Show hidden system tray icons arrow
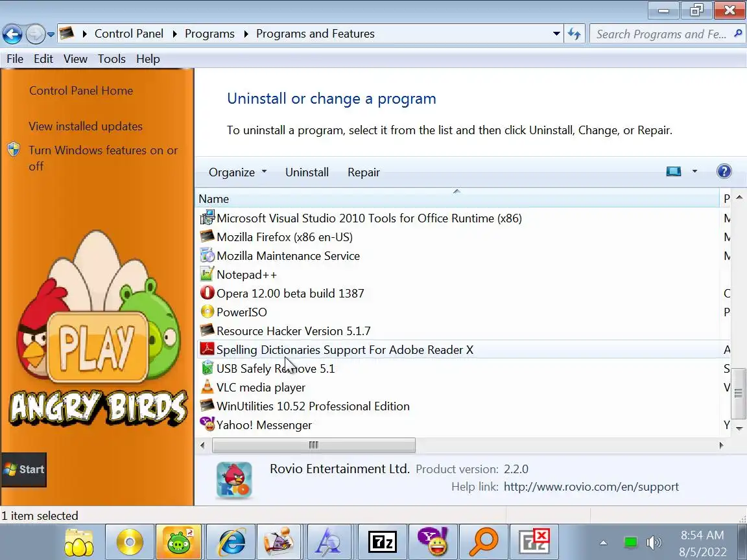The height and width of the screenshot is (560, 747). 603,542
